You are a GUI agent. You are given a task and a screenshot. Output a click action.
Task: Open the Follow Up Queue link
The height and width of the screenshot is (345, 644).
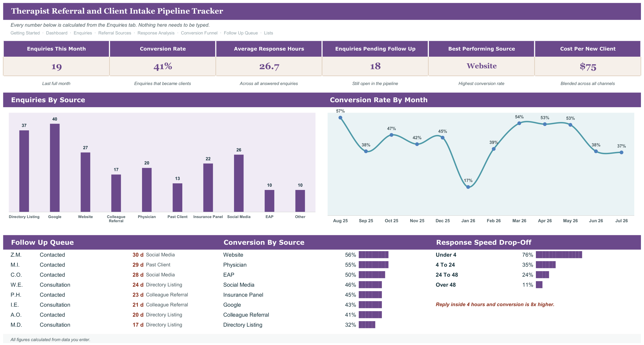click(241, 33)
